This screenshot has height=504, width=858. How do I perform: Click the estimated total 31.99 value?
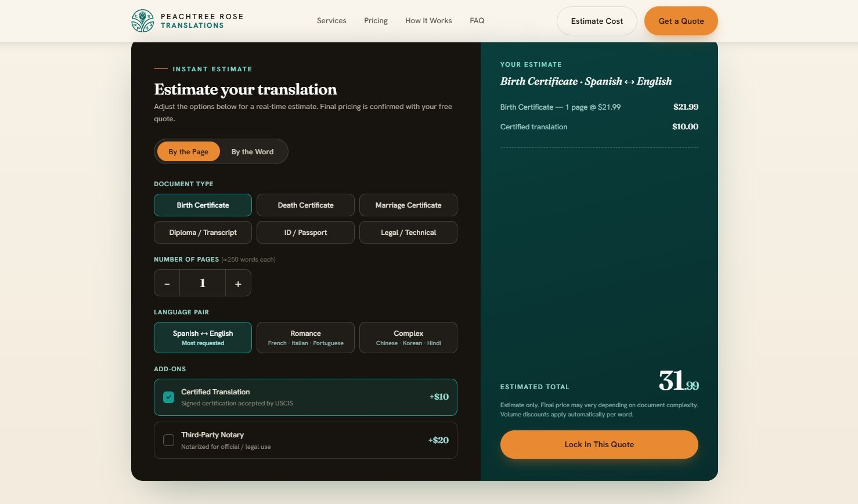point(679,381)
